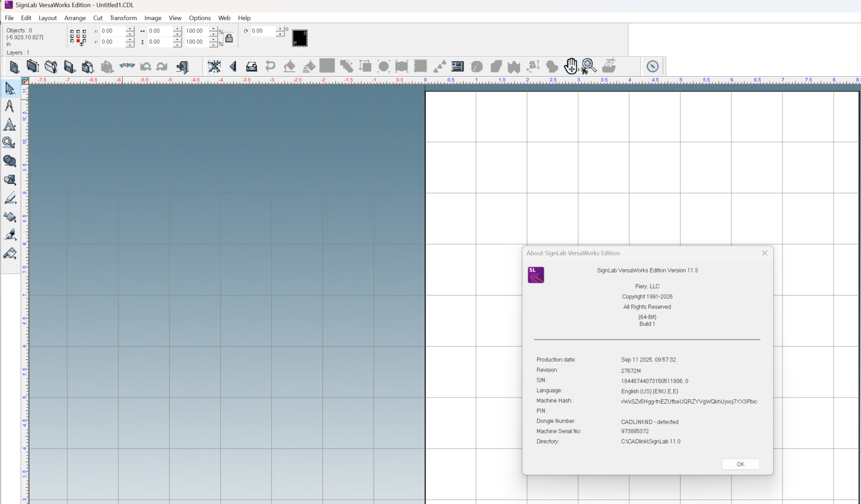861x504 pixels.
Task: Click the vertical scale 100.00 field
Action: 197,41
